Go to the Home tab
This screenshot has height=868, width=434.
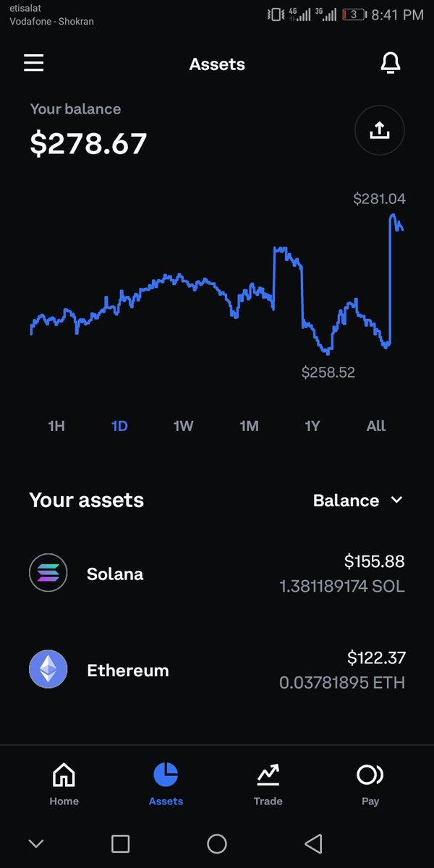pos(64,783)
